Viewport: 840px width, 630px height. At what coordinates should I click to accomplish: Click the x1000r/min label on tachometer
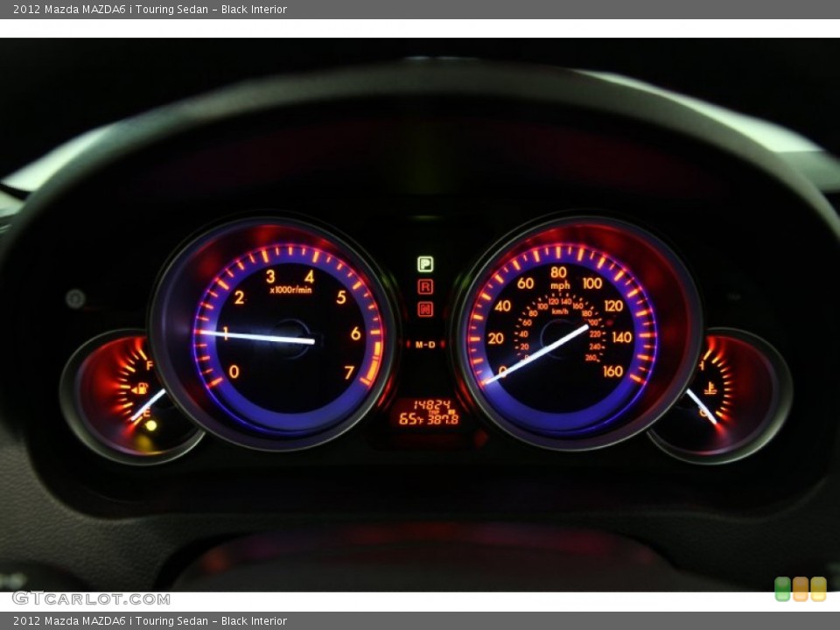(290, 290)
